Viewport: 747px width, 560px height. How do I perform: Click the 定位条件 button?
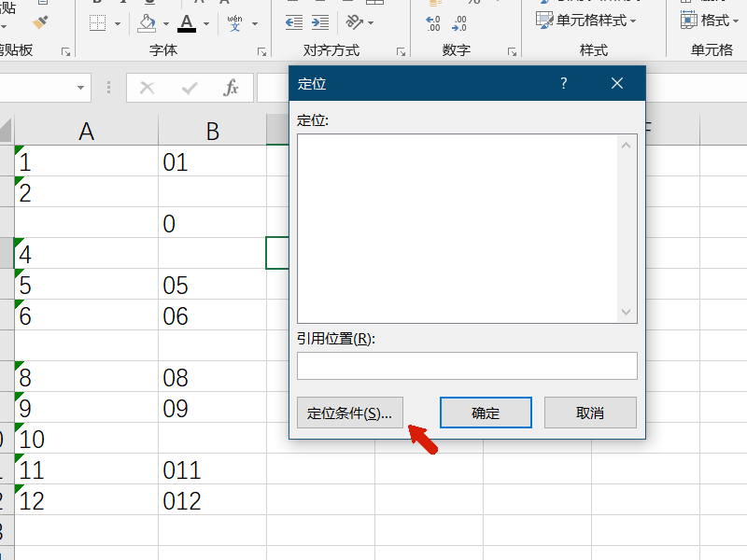coord(350,412)
